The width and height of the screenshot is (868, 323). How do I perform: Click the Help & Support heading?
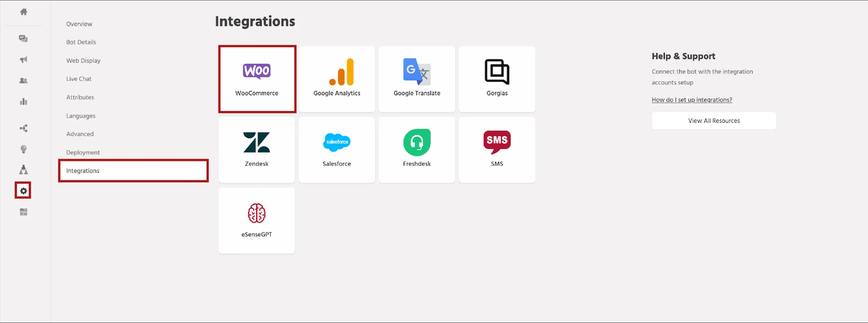(683, 56)
